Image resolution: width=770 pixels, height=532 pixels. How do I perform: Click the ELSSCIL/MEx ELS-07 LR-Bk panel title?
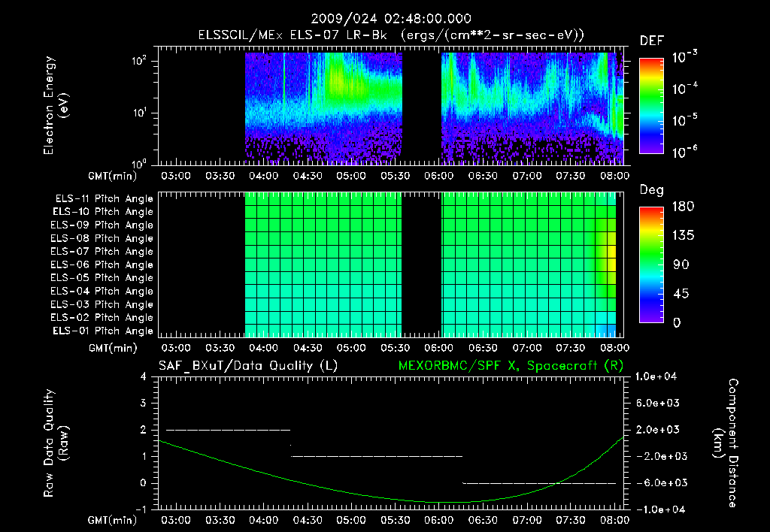(x=391, y=35)
